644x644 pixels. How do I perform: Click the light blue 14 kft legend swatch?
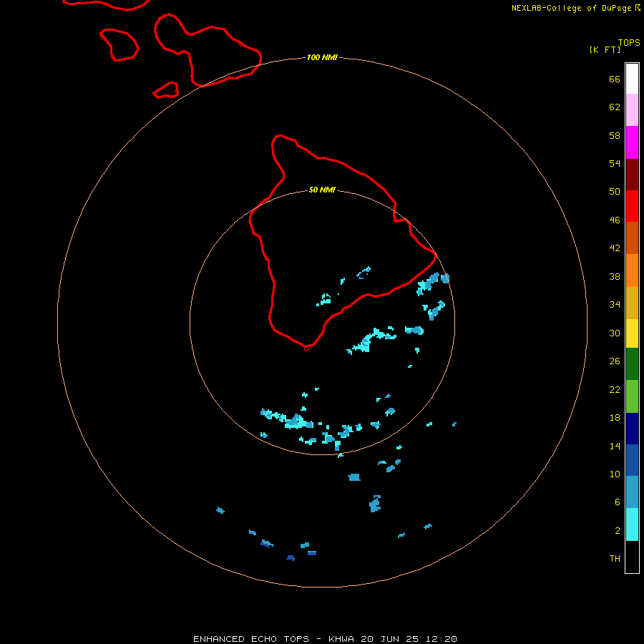coord(632,492)
